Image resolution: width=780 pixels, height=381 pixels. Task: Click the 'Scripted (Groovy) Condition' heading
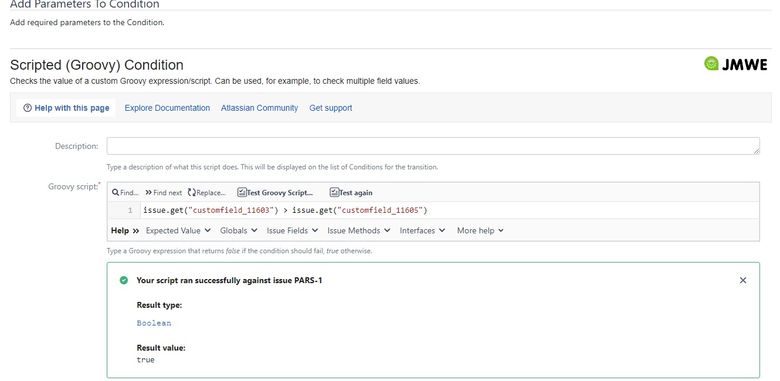(x=97, y=65)
